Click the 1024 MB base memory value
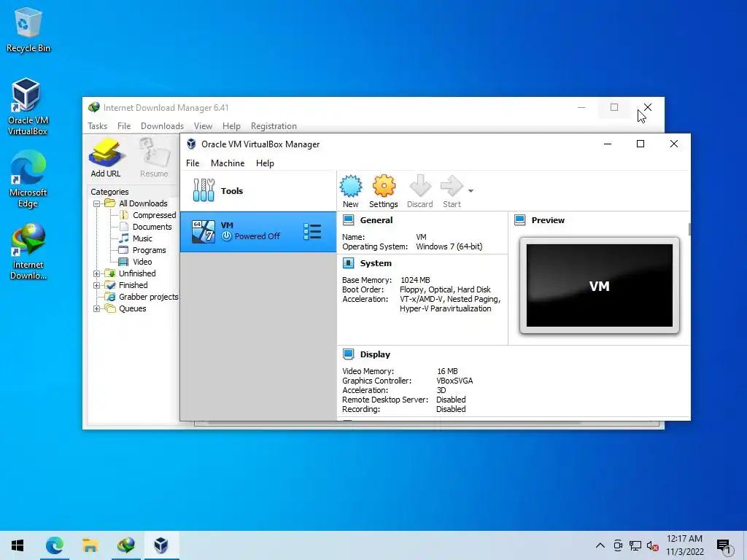Image resolution: width=747 pixels, height=560 pixels. coord(415,280)
